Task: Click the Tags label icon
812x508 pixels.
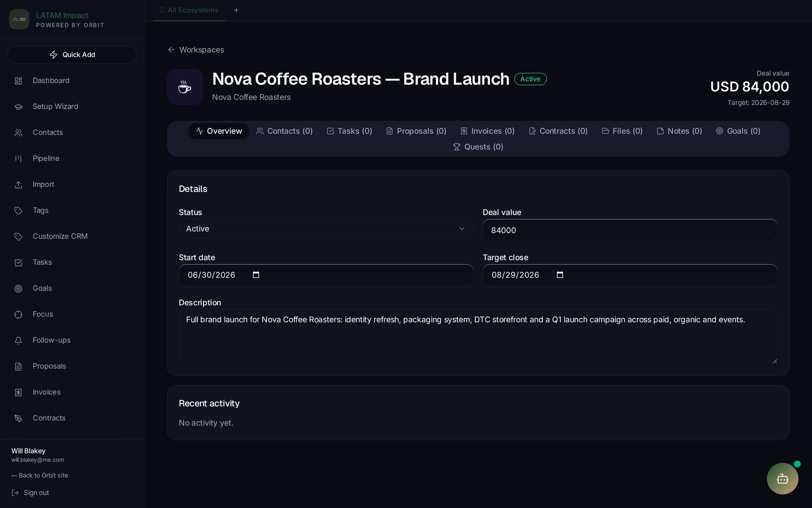Action: tap(18, 211)
